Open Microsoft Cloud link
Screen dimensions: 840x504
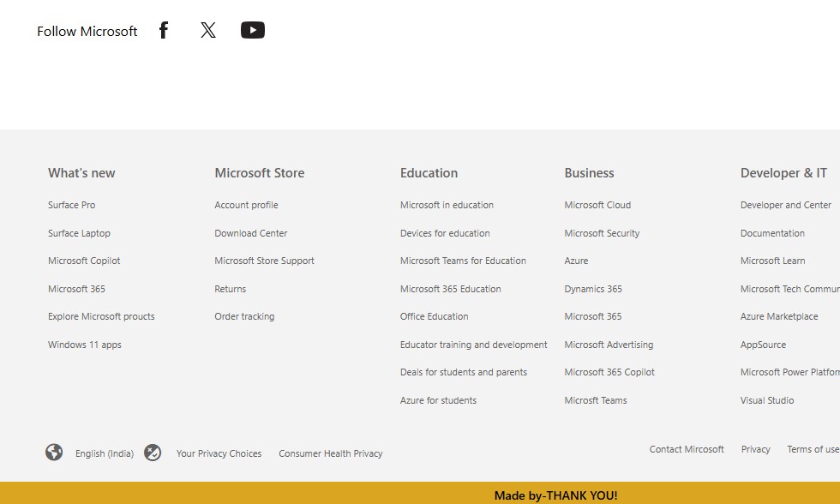pos(597,205)
